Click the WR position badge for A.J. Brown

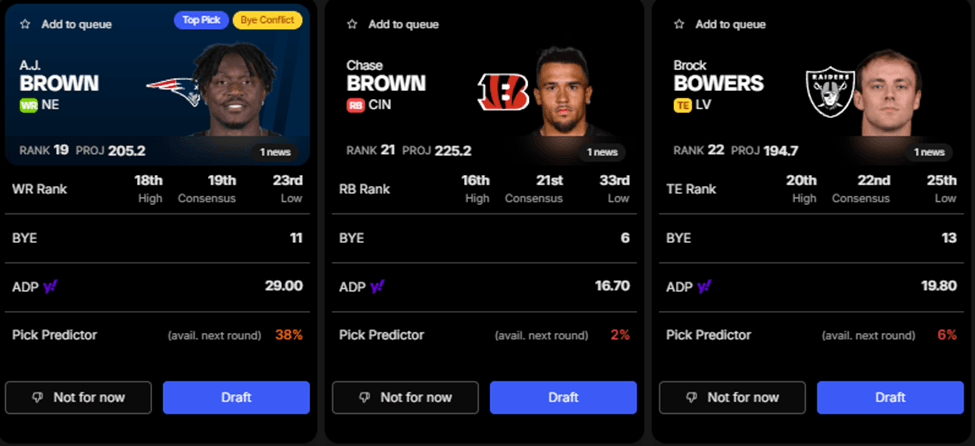coord(29,105)
